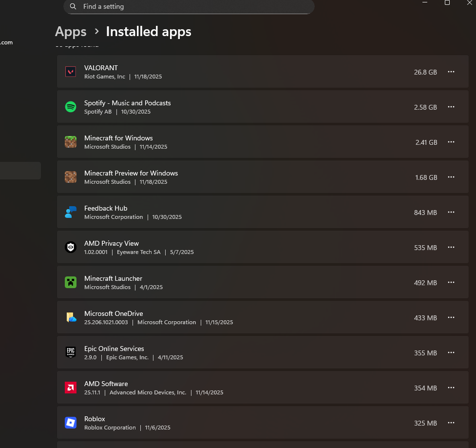Viewport: 476px width, 448px height.
Task: Click the AMD Privacy View eye icon
Action: point(71,247)
